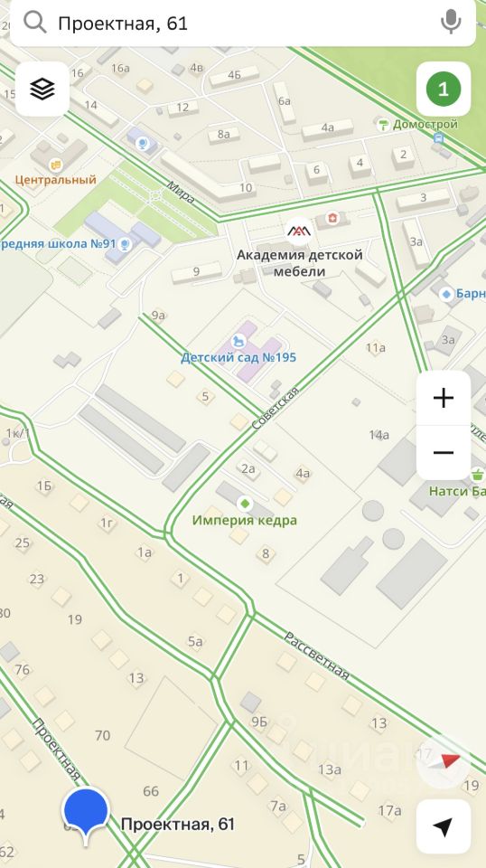The image size is (486, 868).
Task: Zoom out with the minus button
Action: point(444,453)
